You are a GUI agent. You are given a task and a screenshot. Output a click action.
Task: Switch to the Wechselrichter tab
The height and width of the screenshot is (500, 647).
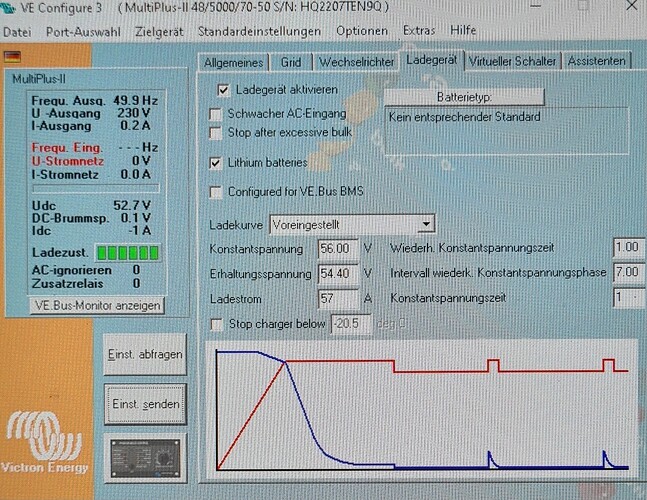click(356, 62)
